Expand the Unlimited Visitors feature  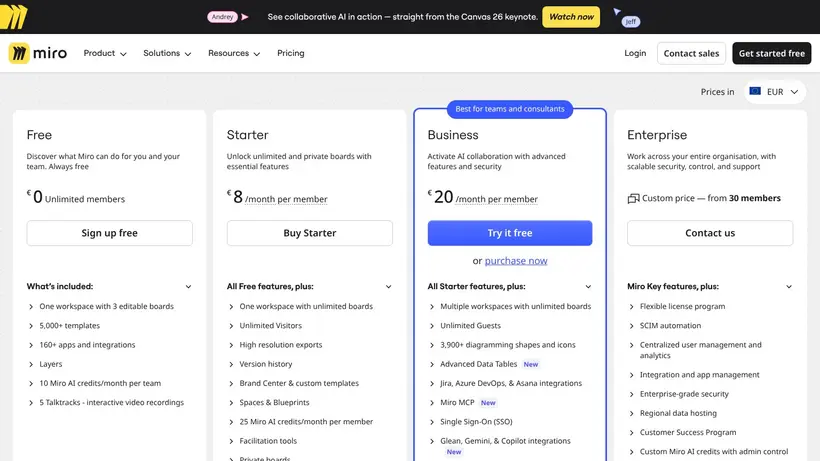pos(265,326)
